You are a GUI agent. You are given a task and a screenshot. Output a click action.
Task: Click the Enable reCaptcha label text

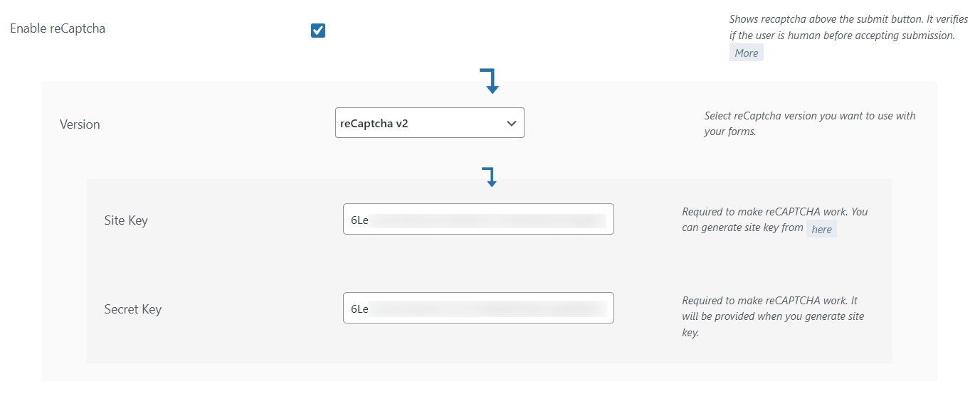coord(58,29)
